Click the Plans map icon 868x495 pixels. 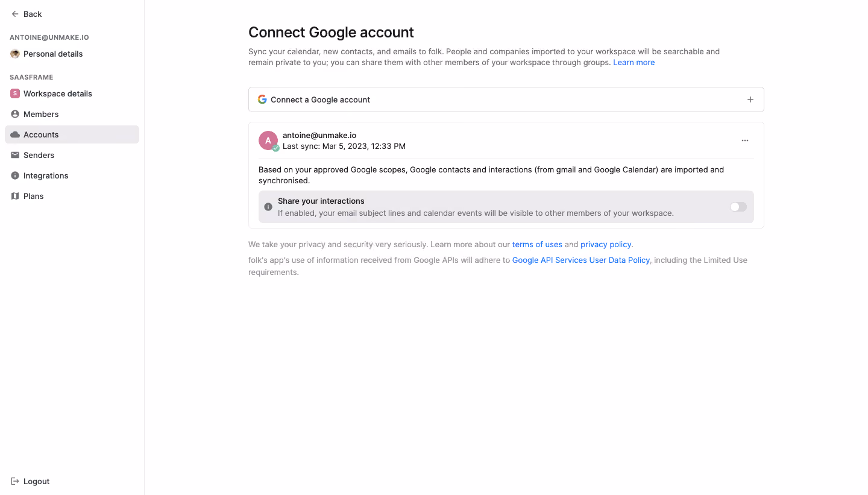pyautogui.click(x=15, y=196)
